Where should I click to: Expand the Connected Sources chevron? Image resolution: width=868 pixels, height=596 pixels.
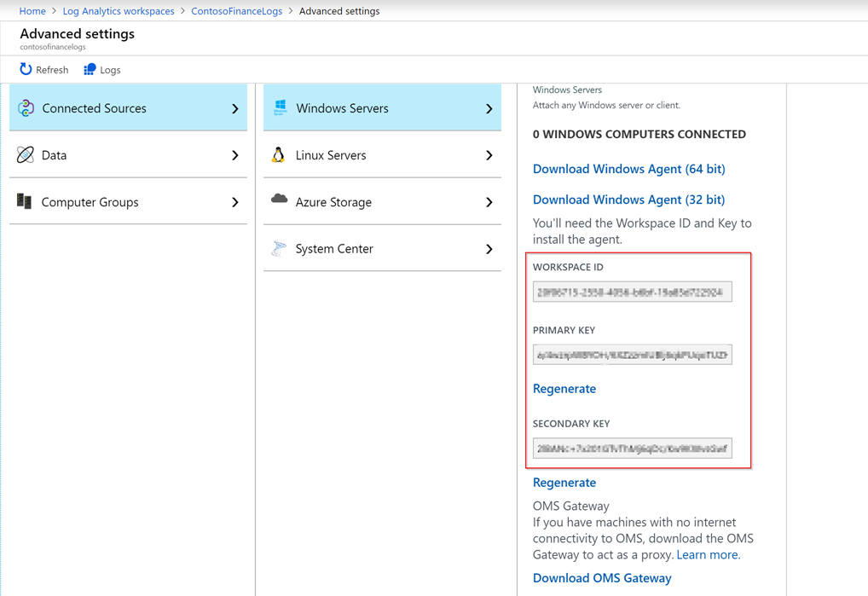[237, 107]
